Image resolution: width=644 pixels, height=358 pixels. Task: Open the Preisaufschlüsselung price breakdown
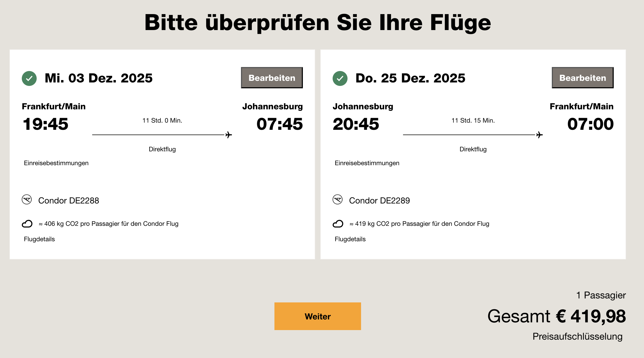[x=577, y=336]
